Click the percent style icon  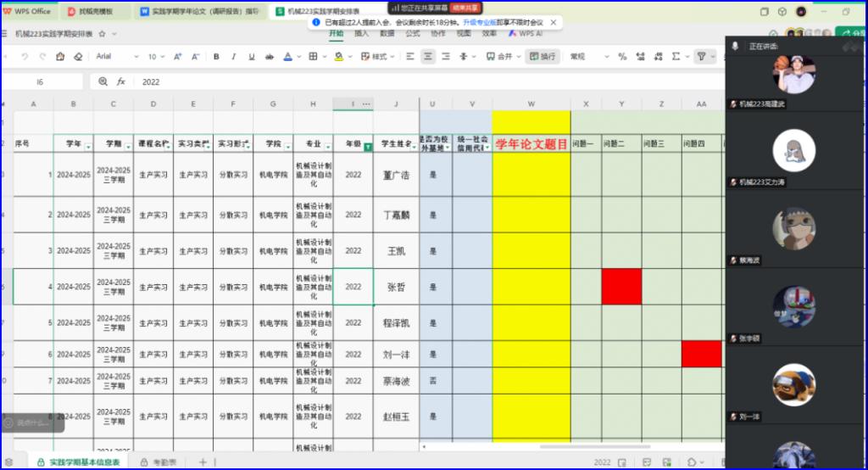pos(622,57)
